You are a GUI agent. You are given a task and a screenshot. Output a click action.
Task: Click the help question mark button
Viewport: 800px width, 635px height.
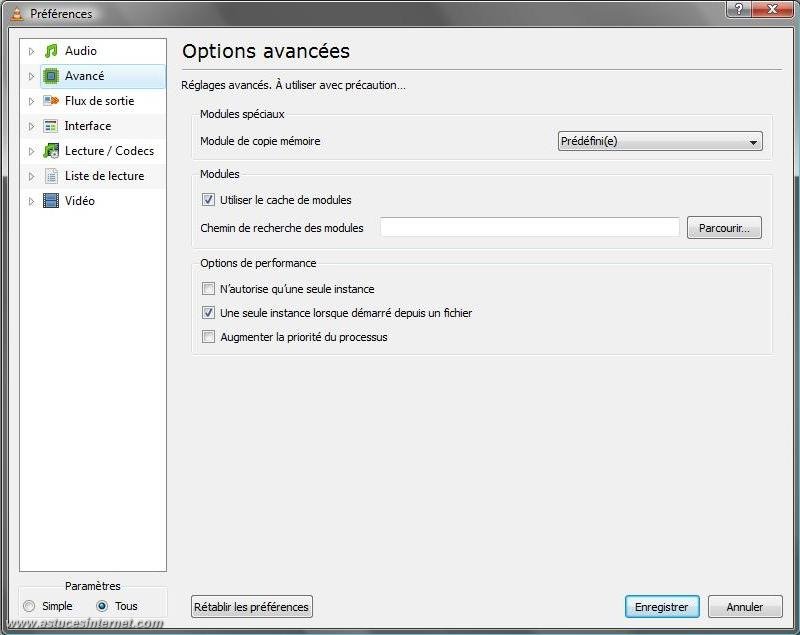click(x=739, y=8)
